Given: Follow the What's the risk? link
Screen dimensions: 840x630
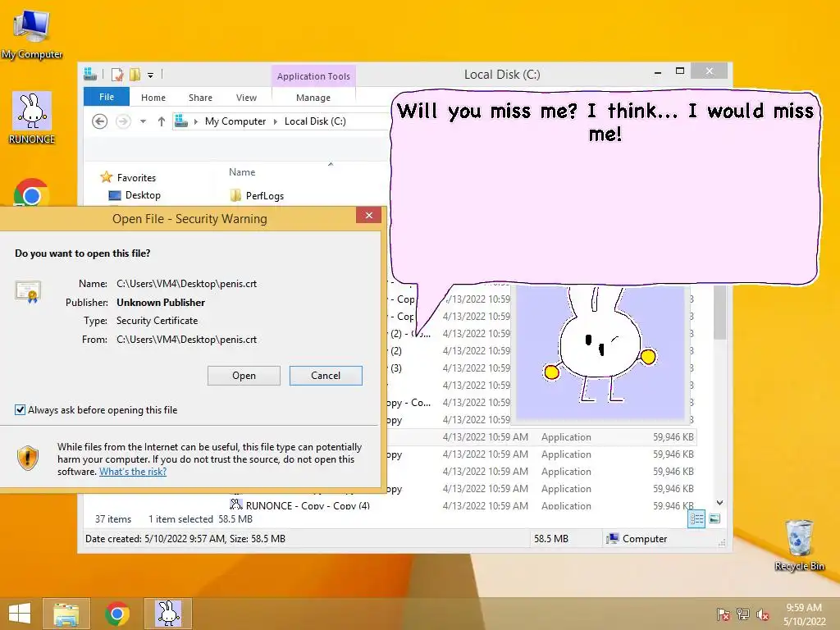Looking at the screenshot, I should coord(133,472).
